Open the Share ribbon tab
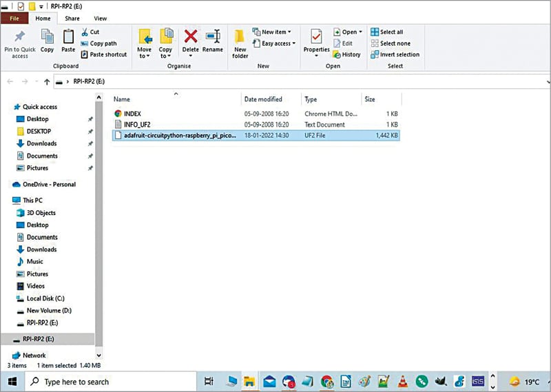551x392 pixels. pos(72,19)
